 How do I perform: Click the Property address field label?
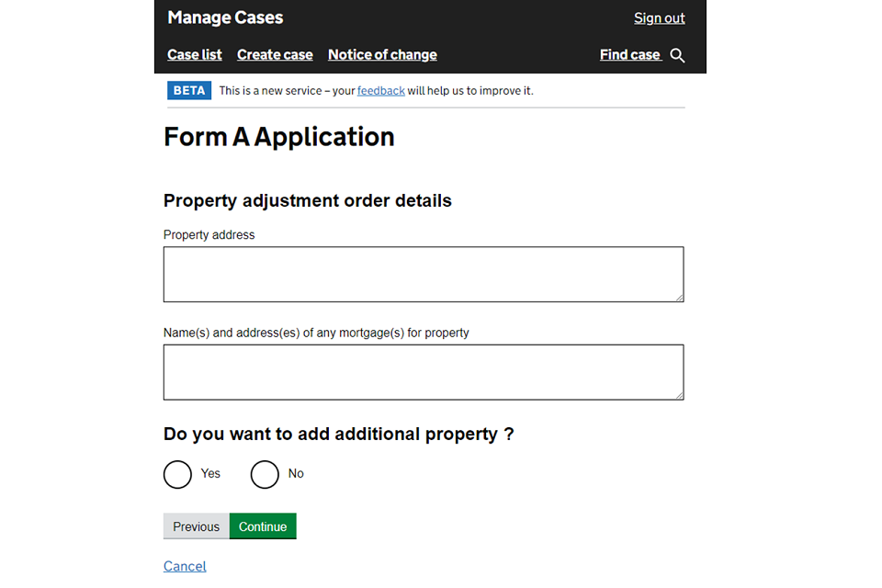point(209,235)
